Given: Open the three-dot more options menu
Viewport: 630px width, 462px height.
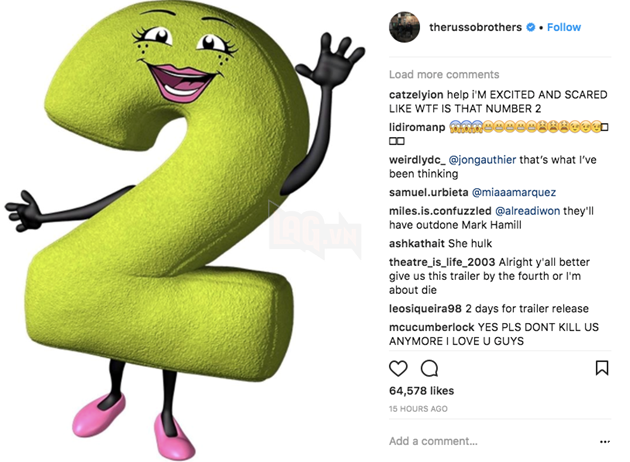Looking at the screenshot, I should pyautogui.click(x=605, y=442).
